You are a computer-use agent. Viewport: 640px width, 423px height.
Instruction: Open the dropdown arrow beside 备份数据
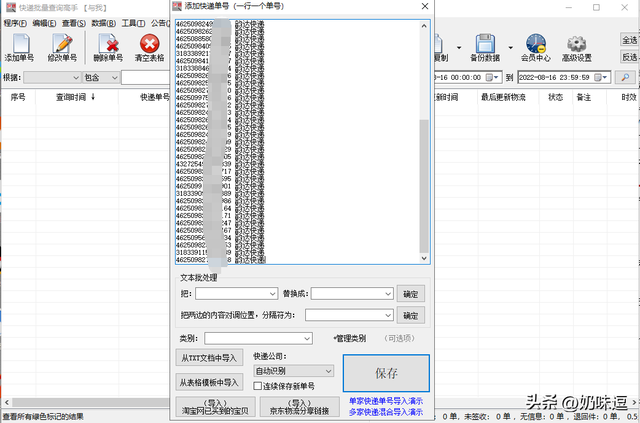[510, 47]
